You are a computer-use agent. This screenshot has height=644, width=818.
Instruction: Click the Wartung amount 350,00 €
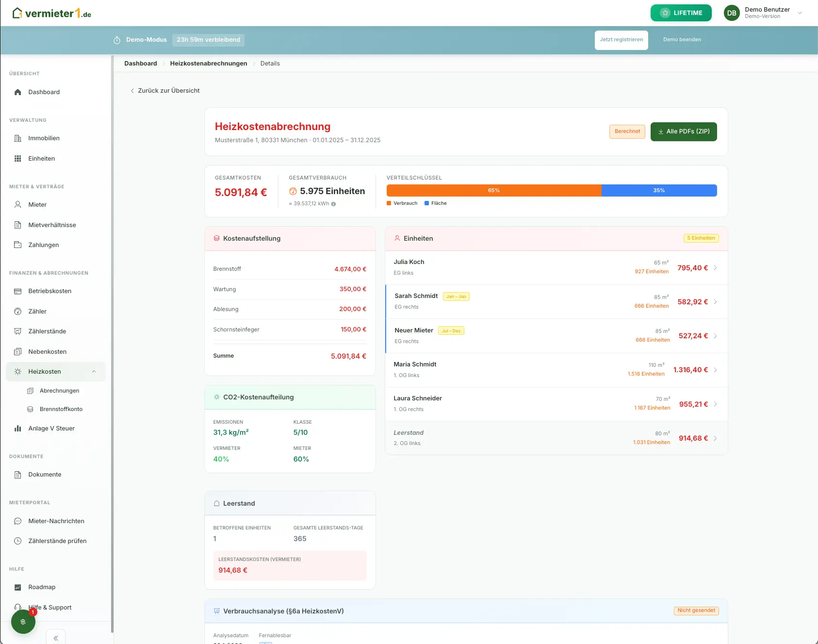(x=353, y=289)
